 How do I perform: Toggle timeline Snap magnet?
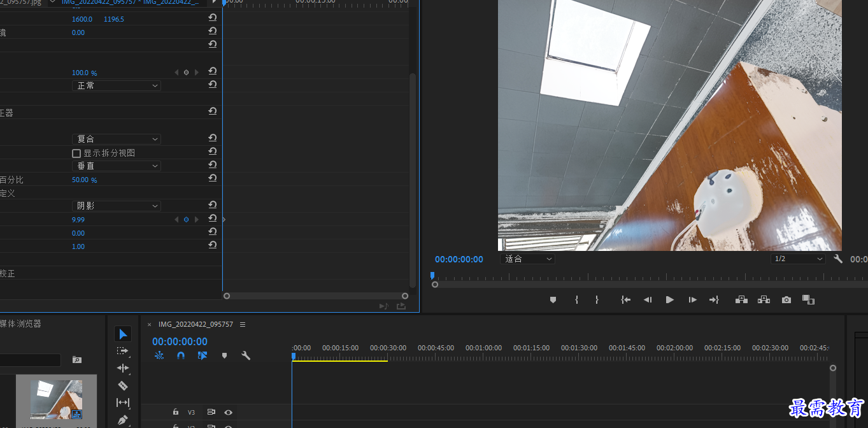point(181,356)
